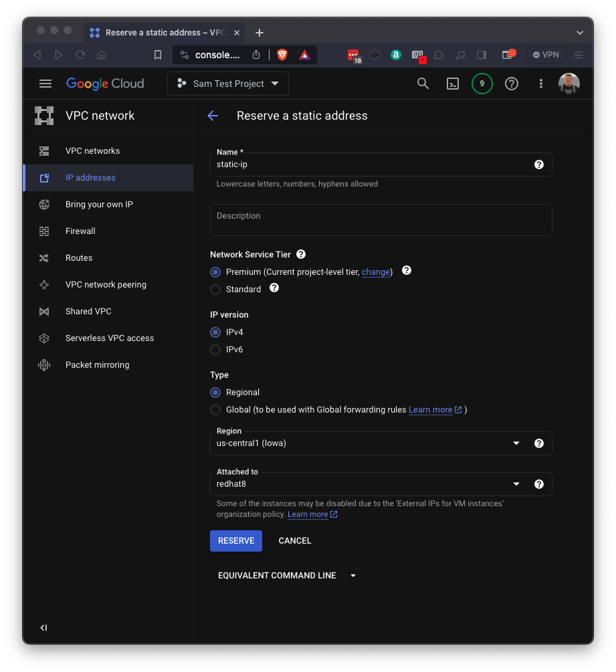
Task: Click the Description text area
Action: [x=381, y=220]
